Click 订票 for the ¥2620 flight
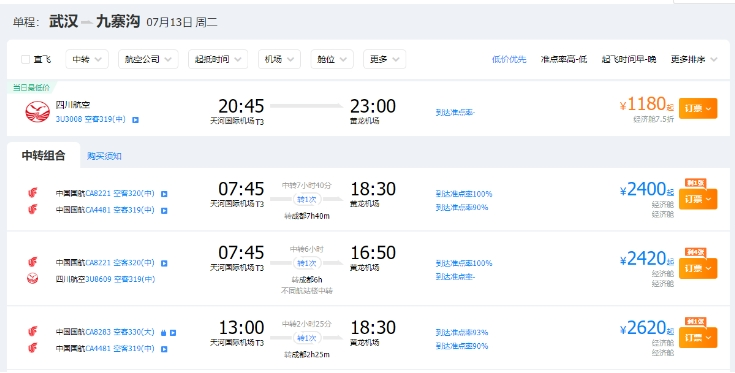Viewport: 735px width, 373px height. click(x=698, y=338)
